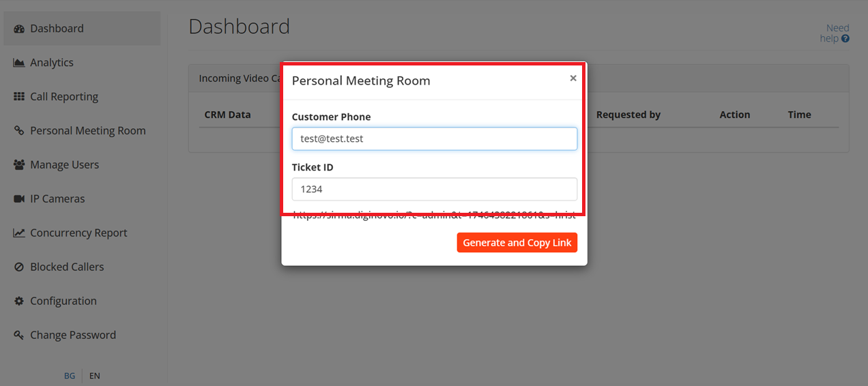Click the Configuration gear icon

(19, 301)
